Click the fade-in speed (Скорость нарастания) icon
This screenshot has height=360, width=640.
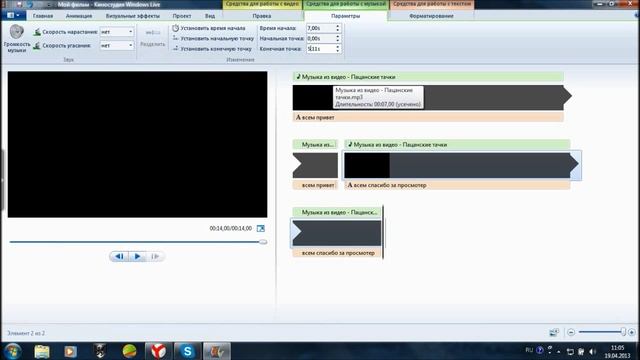[37, 32]
